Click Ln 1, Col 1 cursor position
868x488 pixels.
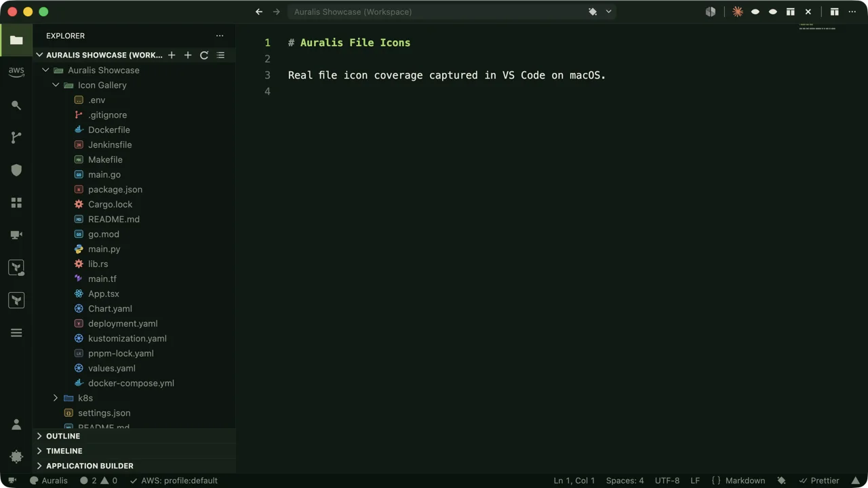[x=574, y=481]
